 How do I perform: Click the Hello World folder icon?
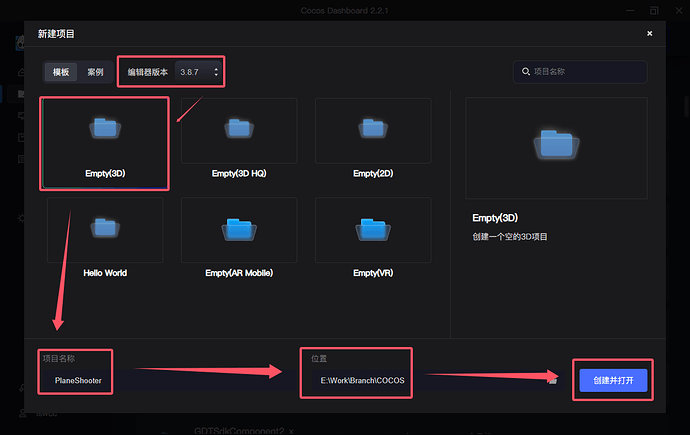click(105, 228)
